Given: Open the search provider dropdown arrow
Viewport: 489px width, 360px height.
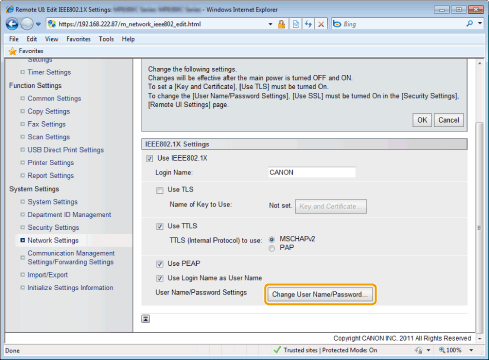Looking at the screenshot, I should point(480,24).
